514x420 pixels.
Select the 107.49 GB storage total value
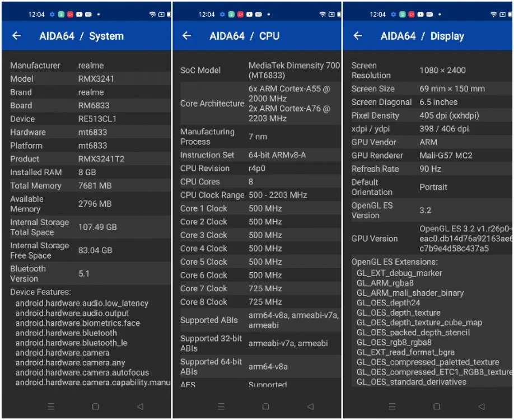coord(97,227)
